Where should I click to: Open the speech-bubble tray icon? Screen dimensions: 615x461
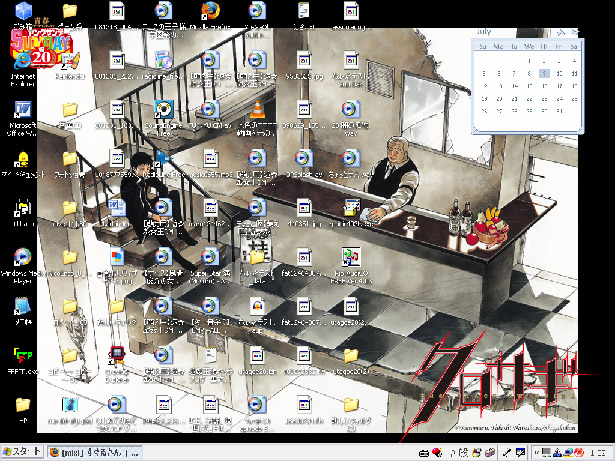520,452
